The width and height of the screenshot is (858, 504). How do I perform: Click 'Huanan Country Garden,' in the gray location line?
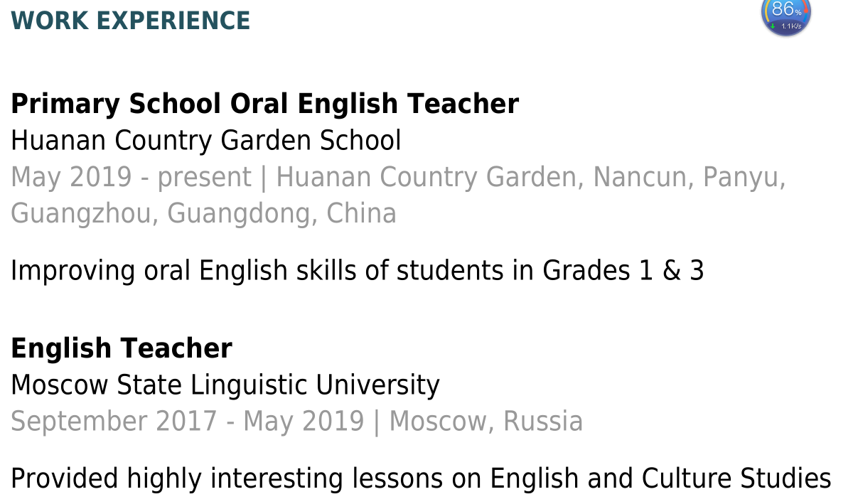click(x=431, y=177)
